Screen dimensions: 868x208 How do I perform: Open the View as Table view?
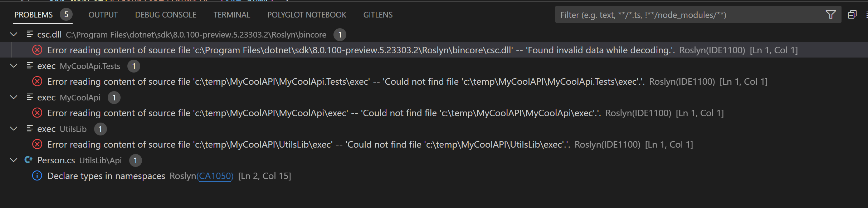[852, 14]
